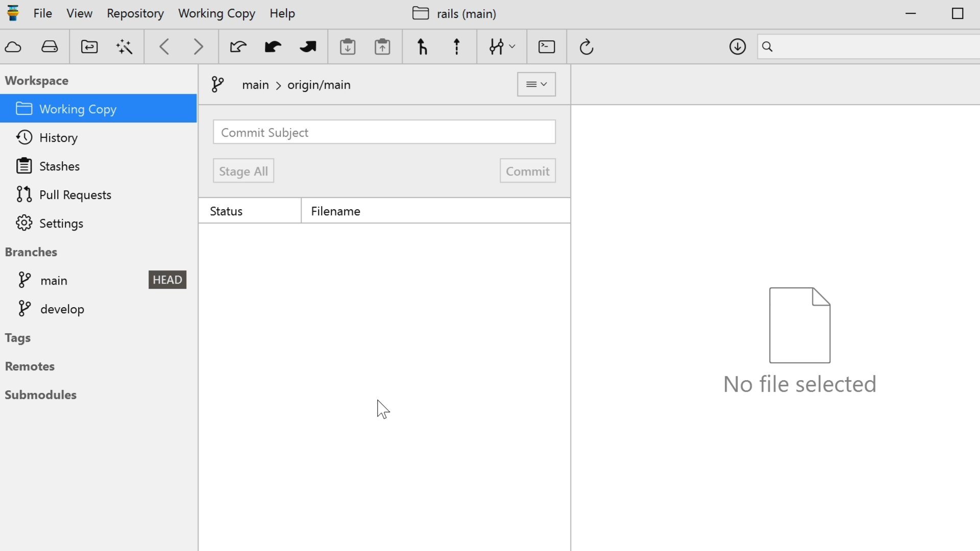Screen dimensions: 980x551
Task: Select the develop branch in sidebar
Action: (62, 309)
